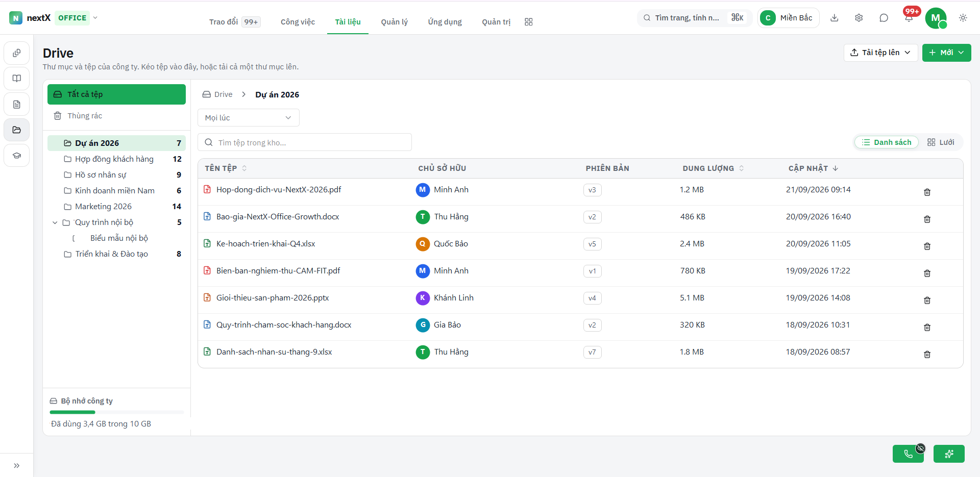Sort by CẬP NHẬT column
Image resolution: width=980 pixels, height=477 pixels.
(813, 168)
